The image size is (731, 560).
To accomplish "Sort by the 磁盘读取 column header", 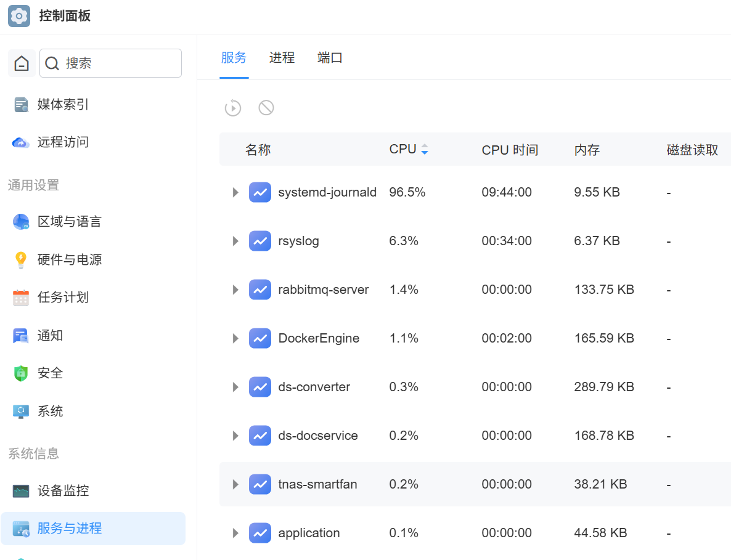I will [x=692, y=150].
